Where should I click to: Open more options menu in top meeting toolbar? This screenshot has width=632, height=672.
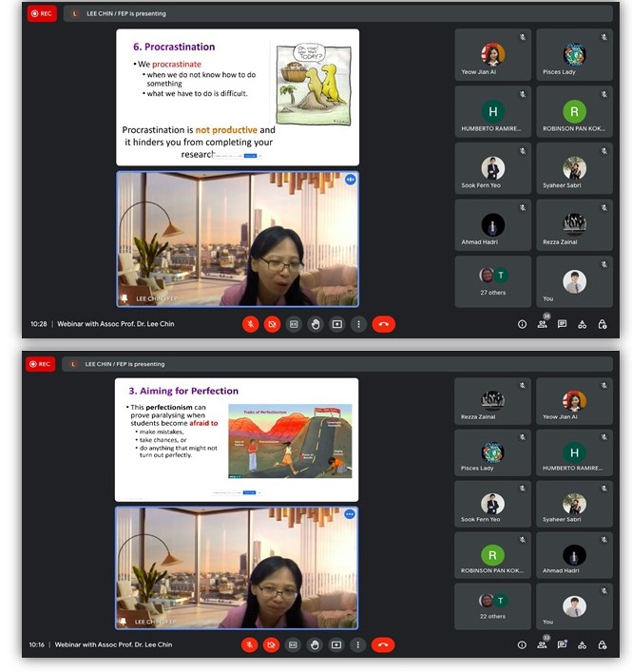(x=358, y=324)
